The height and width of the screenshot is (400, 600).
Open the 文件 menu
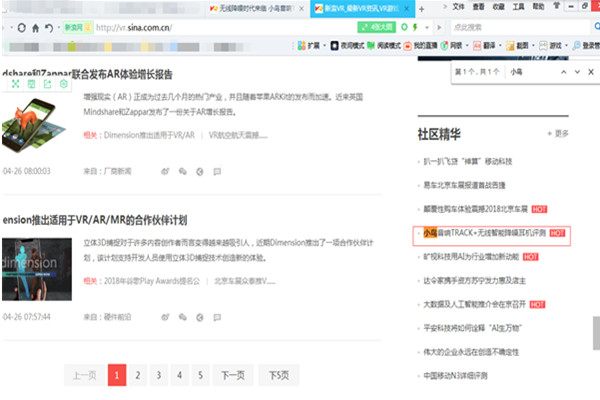click(x=460, y=7)
